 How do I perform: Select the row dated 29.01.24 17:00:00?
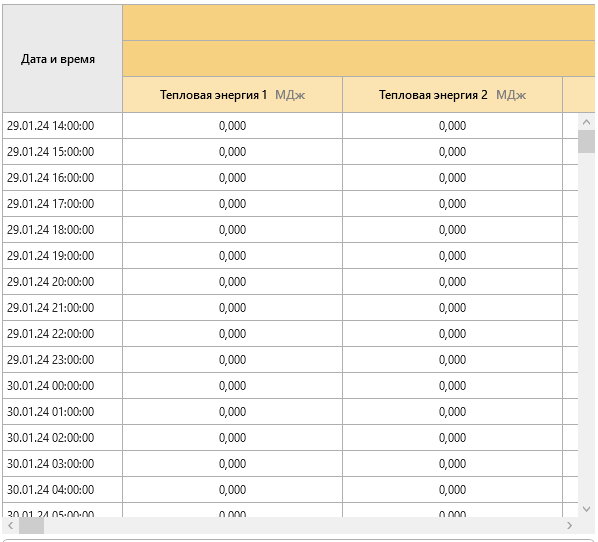pyautogui.click(x=290, y=204)
